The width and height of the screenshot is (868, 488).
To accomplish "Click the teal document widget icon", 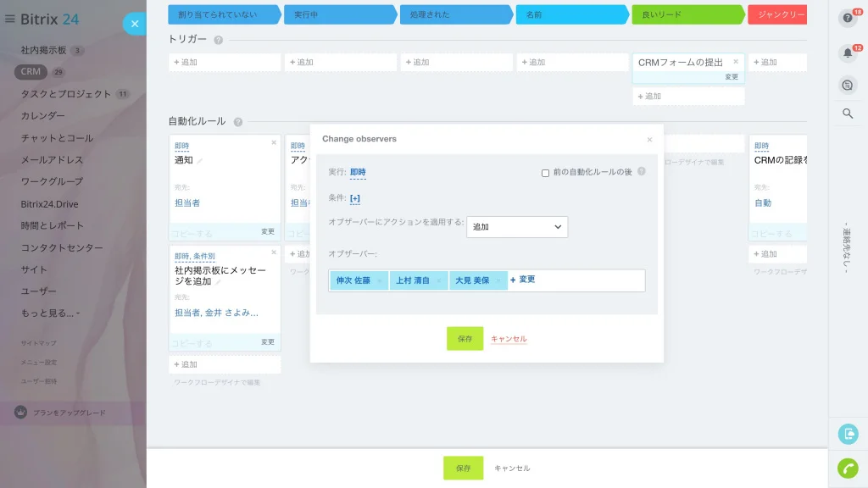I will coord(848,434).
